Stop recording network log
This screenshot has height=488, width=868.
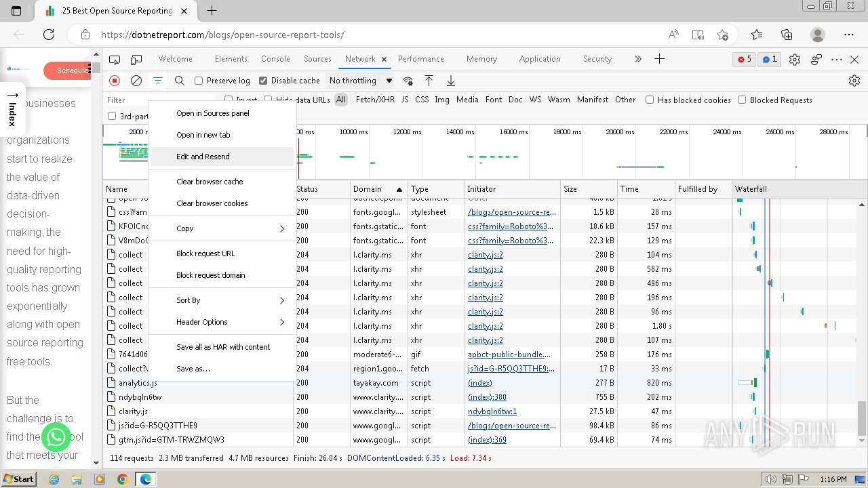115,81
